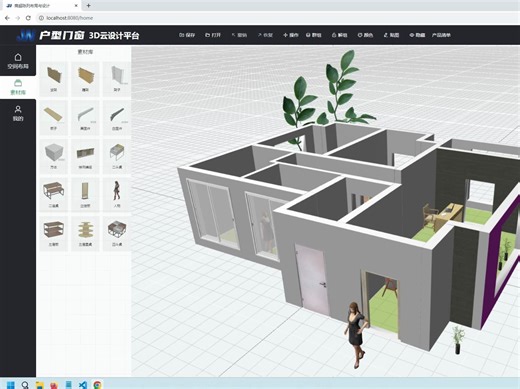Click the browser forward arrow
The height and width of the screenshot is (389, 520).
[18, 18]
